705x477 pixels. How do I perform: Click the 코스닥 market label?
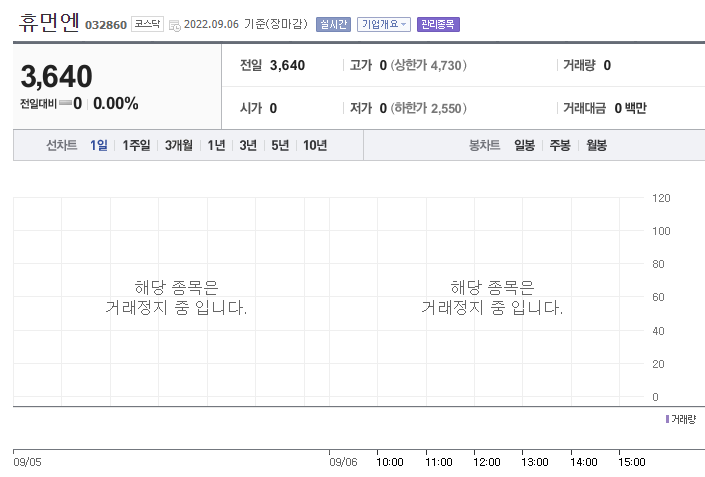click(147, 24)
